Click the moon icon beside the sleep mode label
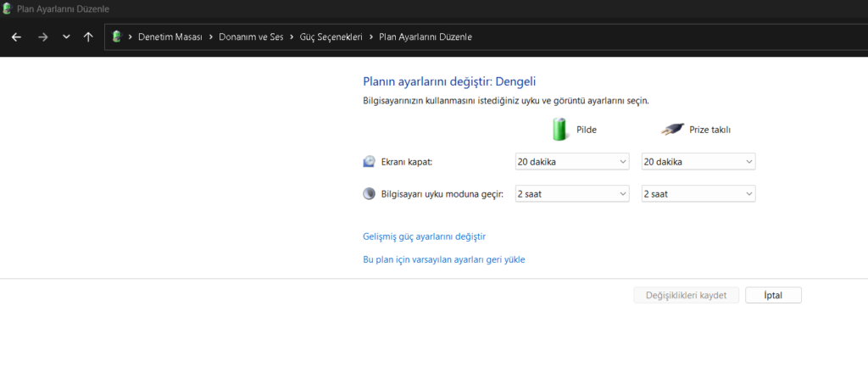 (369, 194)
